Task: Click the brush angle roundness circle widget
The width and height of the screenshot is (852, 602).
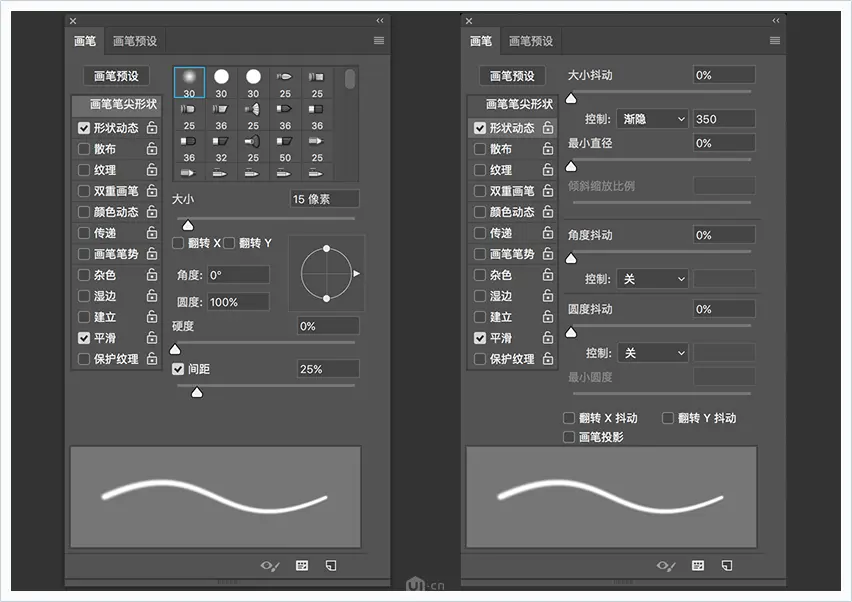Action: (x=327, y=273)
